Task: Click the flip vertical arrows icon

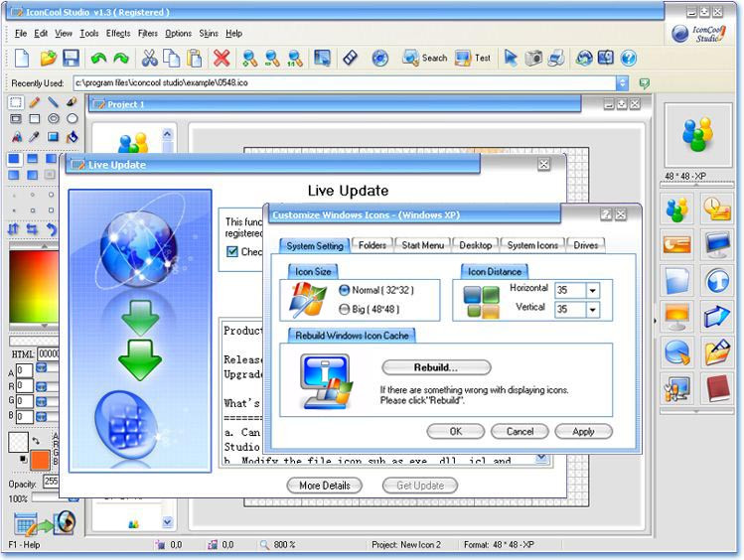Action: pos(13,229)
